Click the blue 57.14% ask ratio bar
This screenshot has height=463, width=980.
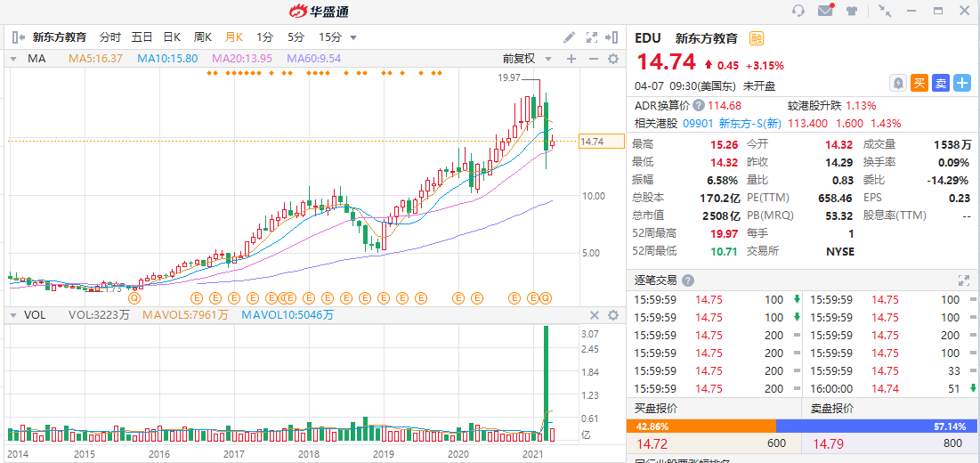tap(878, 426)
